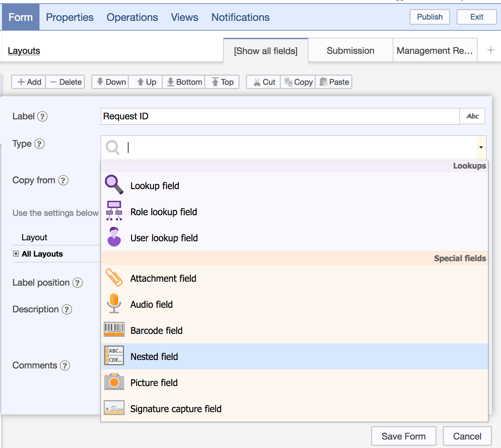Open the Type dropdown arrow
The image size is (501, 448).
click(481, 147)
